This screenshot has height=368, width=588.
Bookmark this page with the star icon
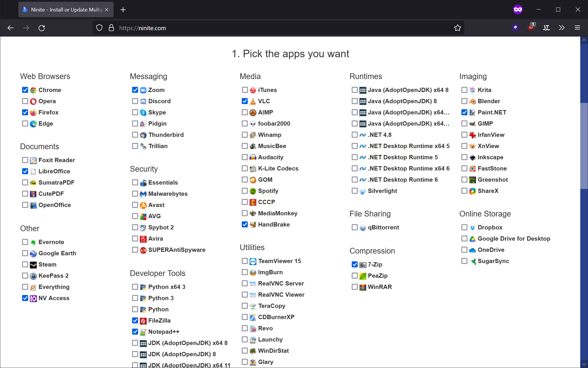pos(457,28)
